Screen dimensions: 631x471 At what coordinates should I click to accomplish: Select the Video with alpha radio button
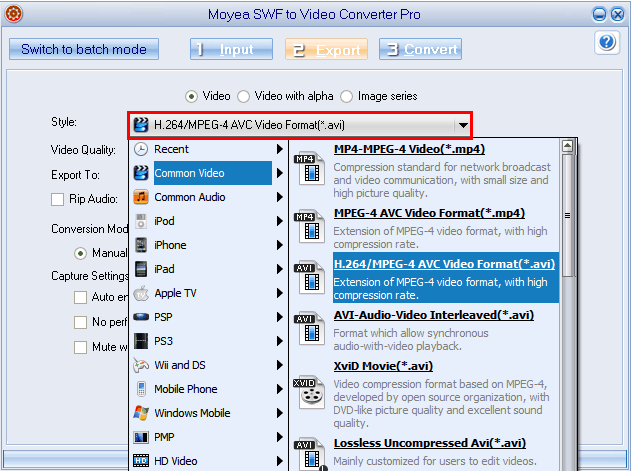(x=243, y=97)
